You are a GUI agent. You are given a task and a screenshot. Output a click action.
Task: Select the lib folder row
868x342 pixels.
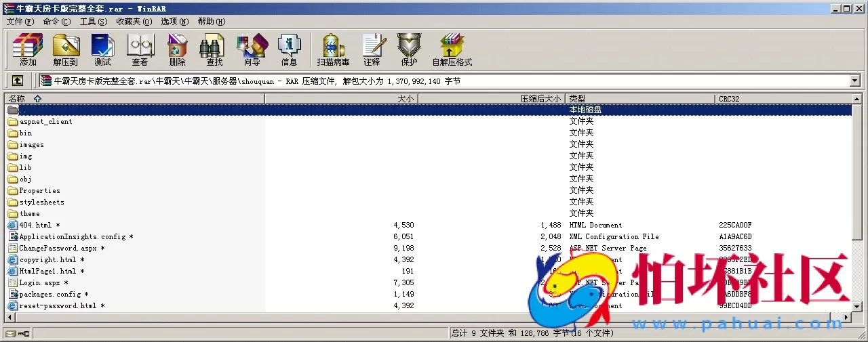coord(429,167)
